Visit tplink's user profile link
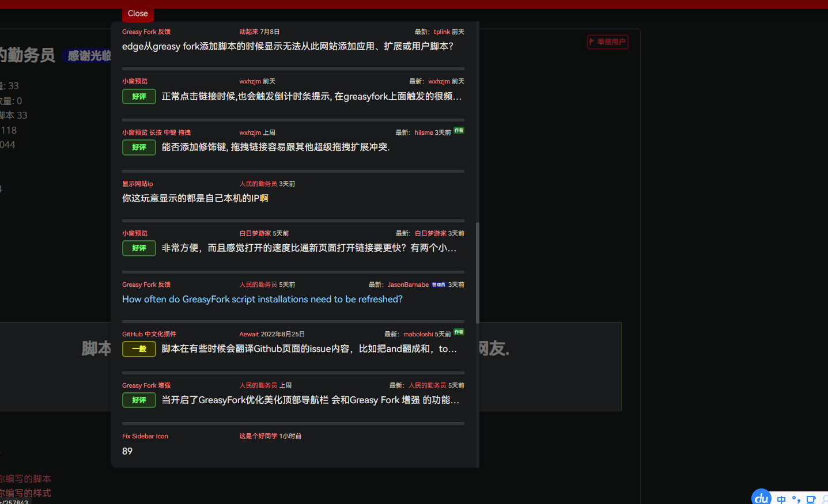828x504 pixels. 441,32
